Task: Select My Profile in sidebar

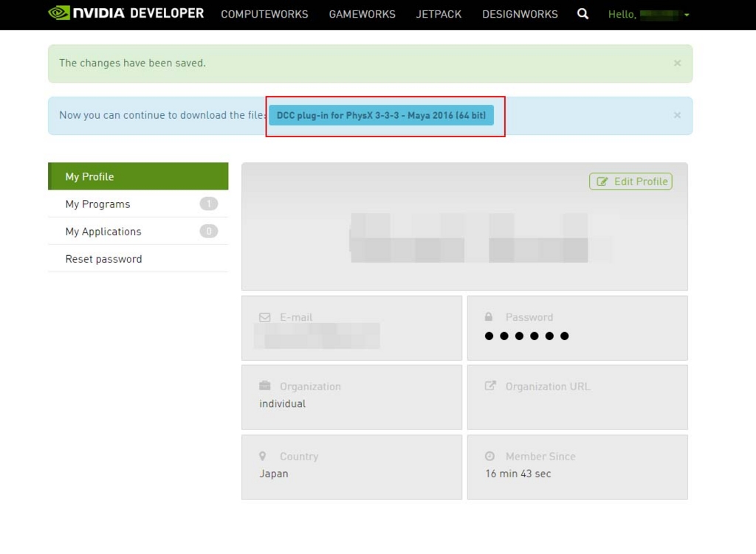Action: (138, 176)
